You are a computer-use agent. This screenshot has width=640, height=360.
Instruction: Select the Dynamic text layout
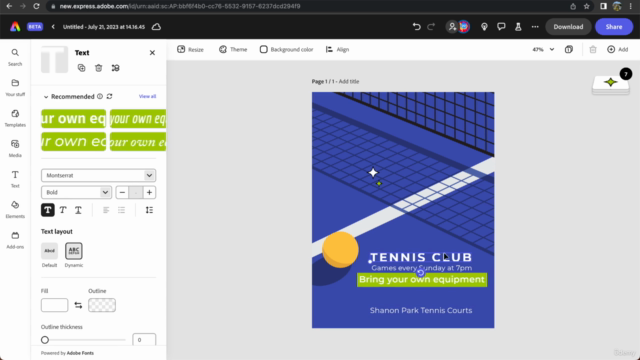pyautogui.click(x=73, y=255)
